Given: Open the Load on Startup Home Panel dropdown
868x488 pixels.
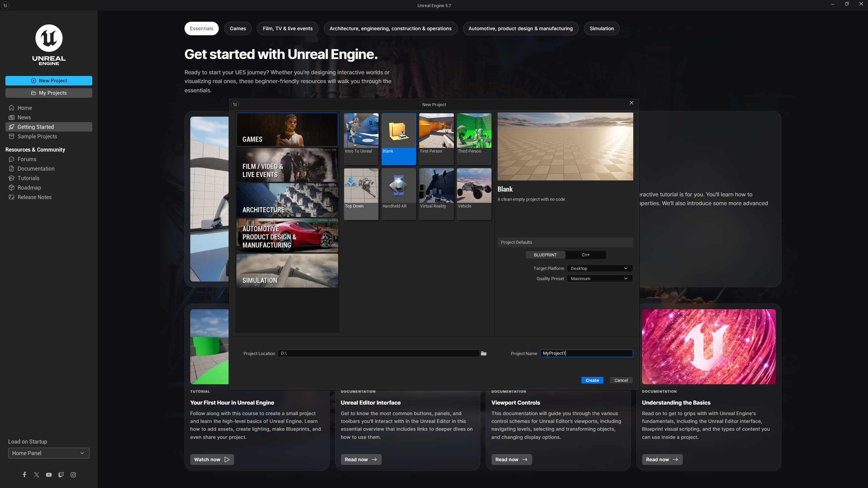Looking at the screenshot, I should pos(49,453).
